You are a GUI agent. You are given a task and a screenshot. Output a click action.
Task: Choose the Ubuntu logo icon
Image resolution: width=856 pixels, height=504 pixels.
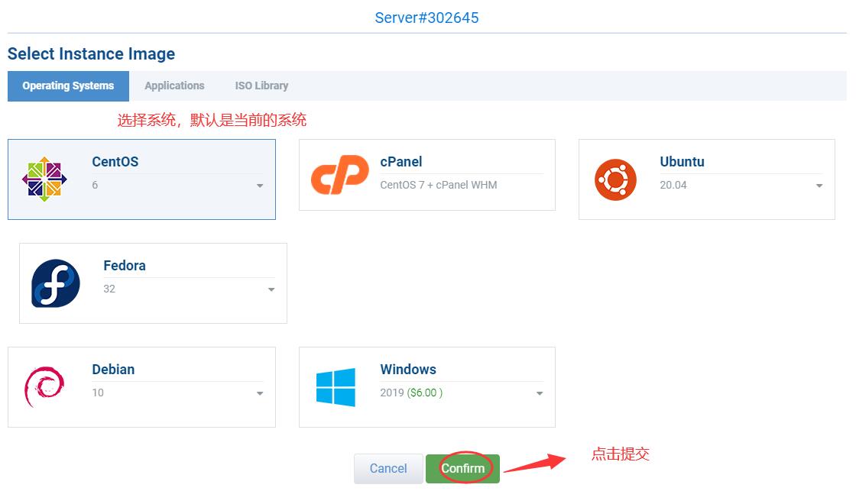click(615, 179)
